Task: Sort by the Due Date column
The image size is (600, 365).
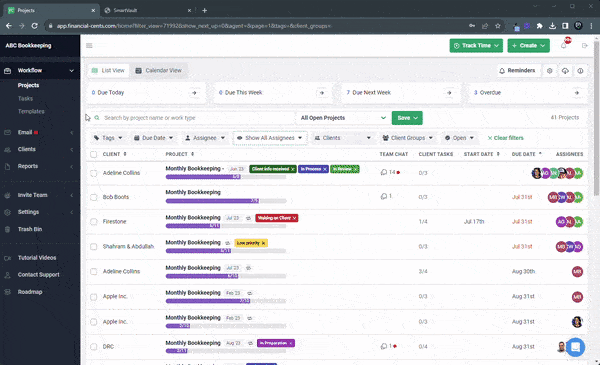Action: pos(527,154)
